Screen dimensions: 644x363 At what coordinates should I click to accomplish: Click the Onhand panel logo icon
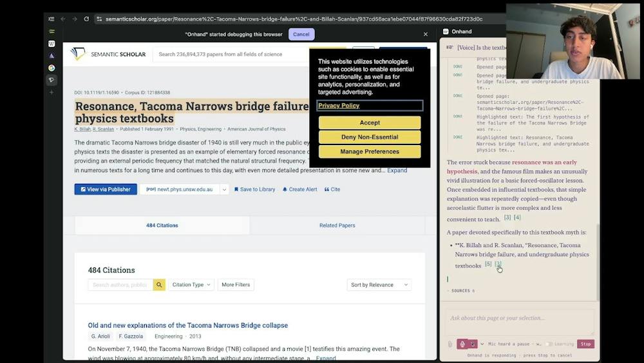click(x=446, y=32)
